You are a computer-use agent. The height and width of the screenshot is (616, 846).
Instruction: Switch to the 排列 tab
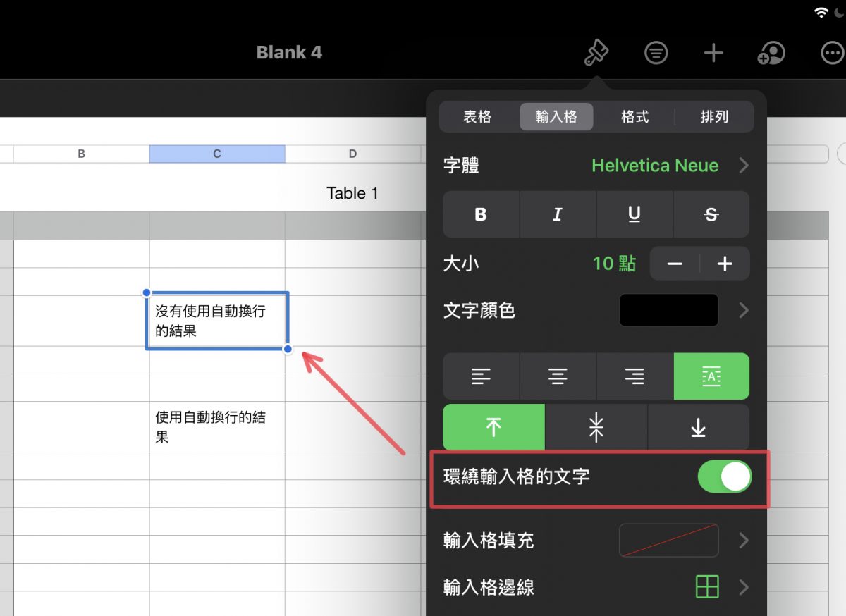714,117
